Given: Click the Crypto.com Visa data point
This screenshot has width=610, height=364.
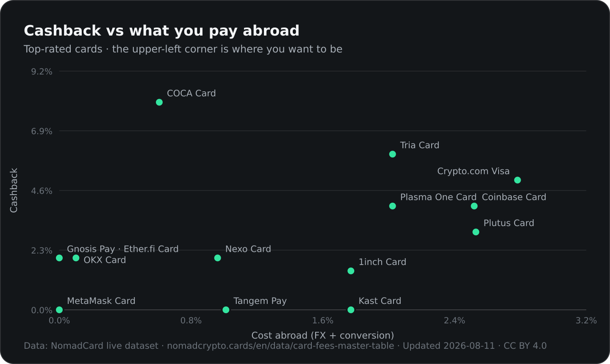Looking at the screenshot, I should [x=517, y=180].
